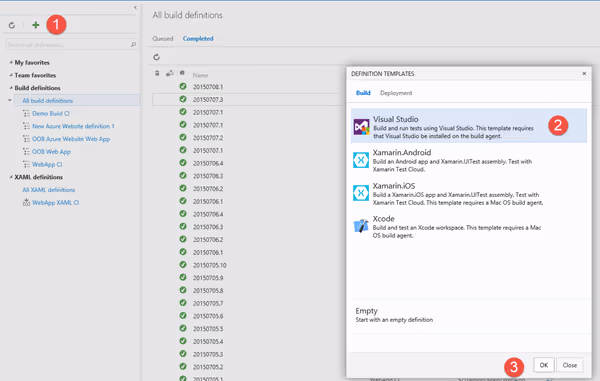Viewport: 600px width, 381px height.
Task: Select the Build templates tab
Action: (x=363, y=93)
